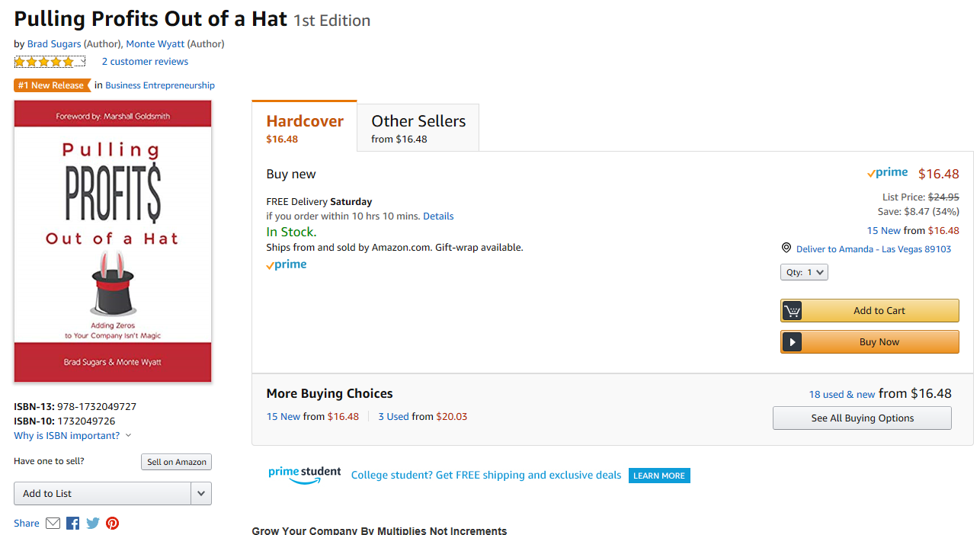980x535 pixels.
Task: Click the prime student LEARN MORE button
Action: (659, 476)
